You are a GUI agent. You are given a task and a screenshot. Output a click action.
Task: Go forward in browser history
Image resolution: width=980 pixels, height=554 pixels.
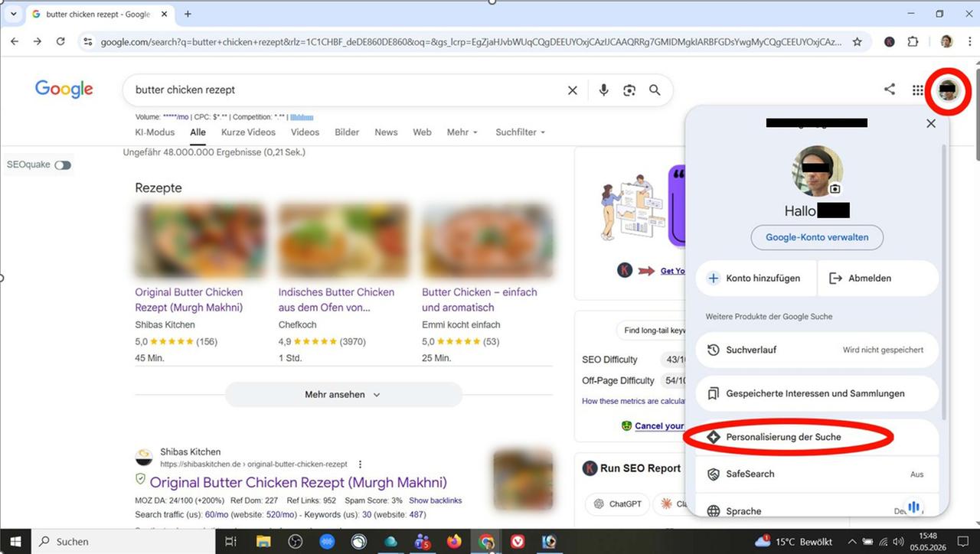(38, 41)
